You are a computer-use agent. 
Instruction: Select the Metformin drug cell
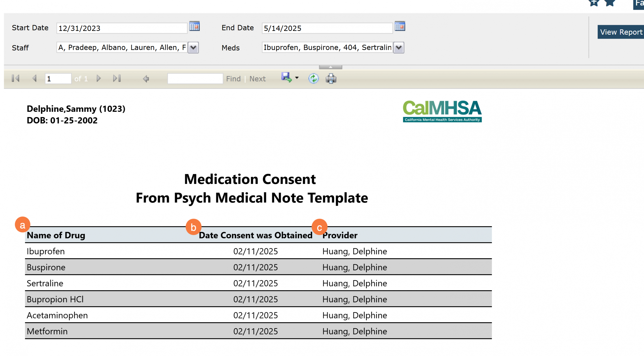pos(47,332)
